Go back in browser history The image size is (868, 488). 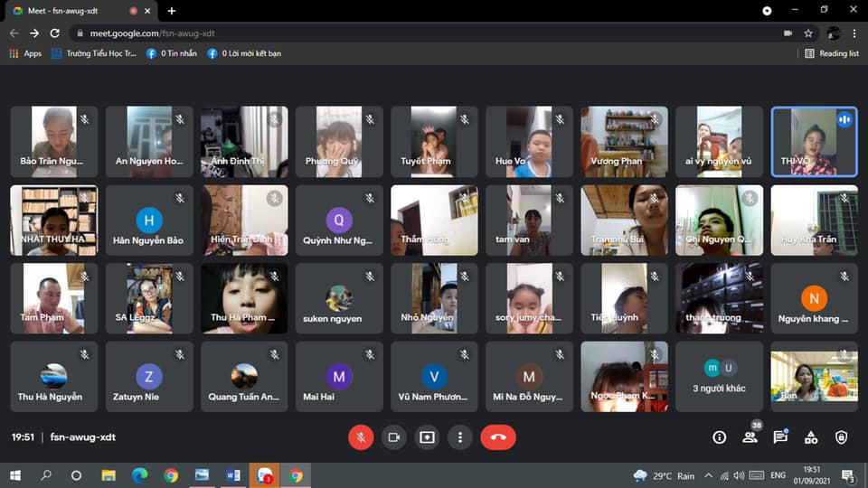click(x=14, y=33)
